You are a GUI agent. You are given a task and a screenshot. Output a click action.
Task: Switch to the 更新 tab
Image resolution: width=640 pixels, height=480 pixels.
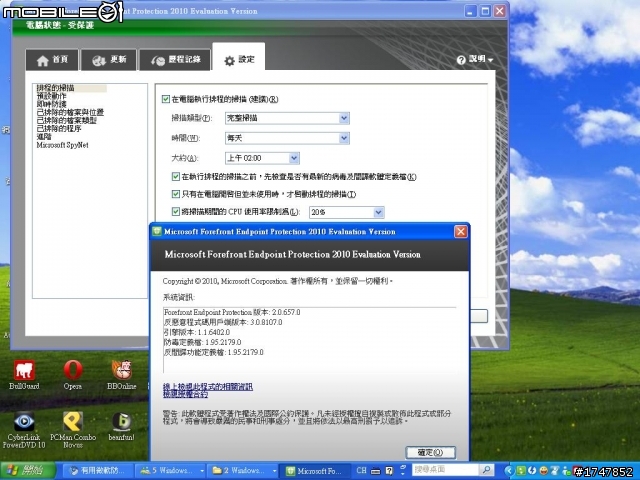coord(109,60)
